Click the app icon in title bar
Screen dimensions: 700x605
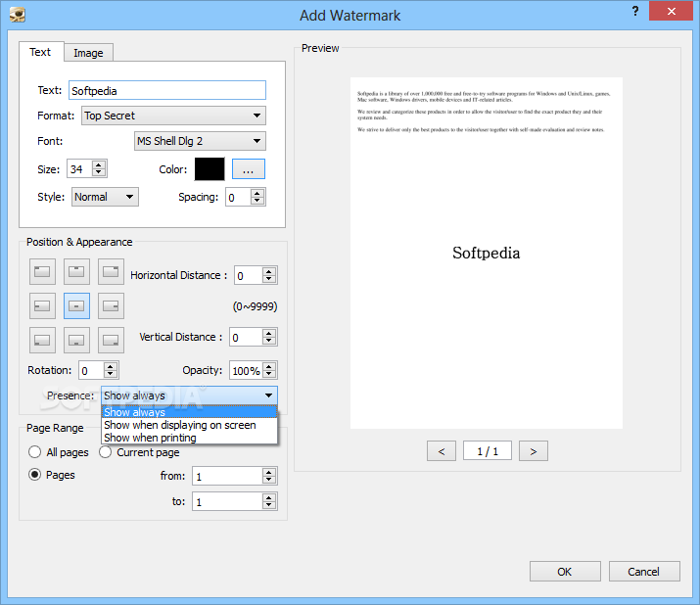coord(17,15)
